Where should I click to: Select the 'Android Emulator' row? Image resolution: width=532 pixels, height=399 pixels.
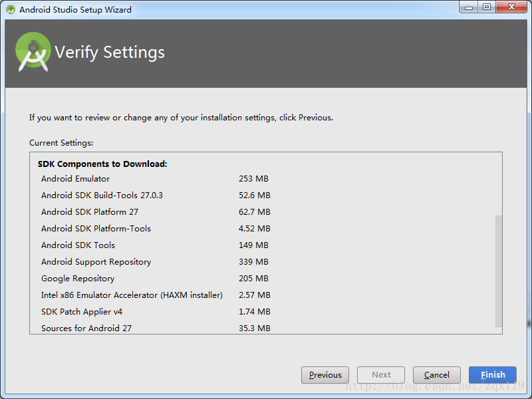[75, 178]
